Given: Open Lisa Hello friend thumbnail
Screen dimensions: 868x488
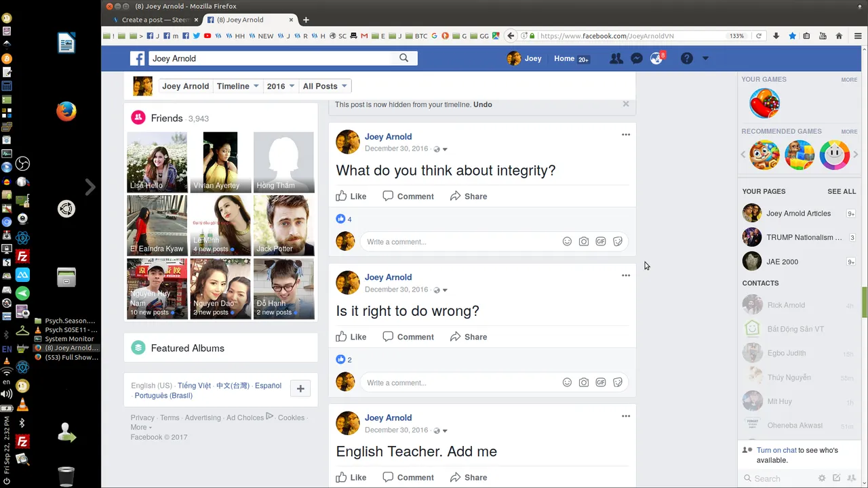Looking at the screenshot, I should [157, 162].
